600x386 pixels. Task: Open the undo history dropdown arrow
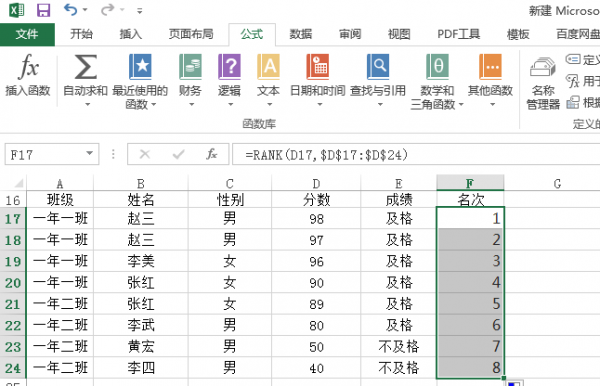tap(85, 10)
